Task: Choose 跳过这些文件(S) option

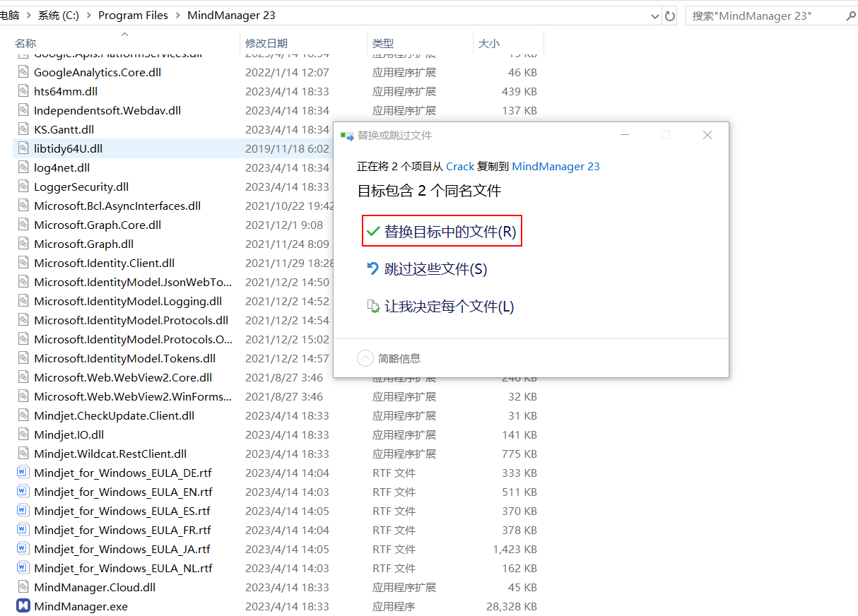Action: click(x=427, y=269)
